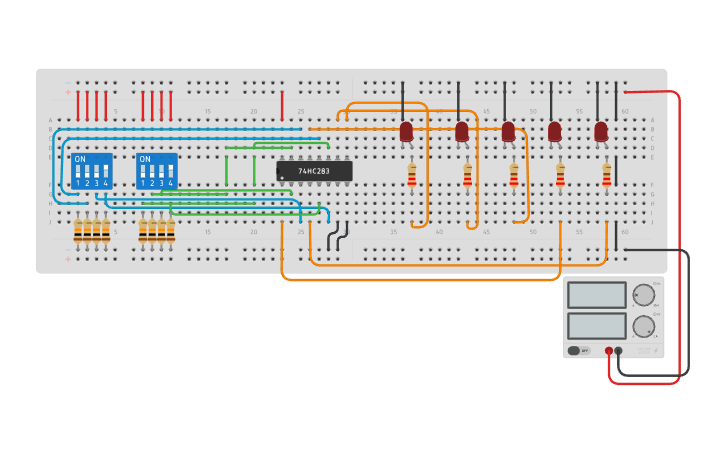
Task: Click the red positive terminal on power supply
Action: (609, 351)
